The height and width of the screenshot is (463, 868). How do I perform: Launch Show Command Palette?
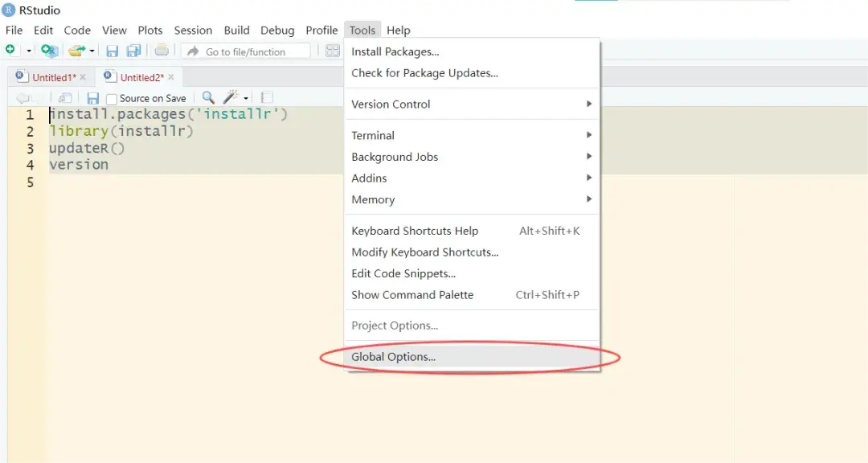coord(412,294)
